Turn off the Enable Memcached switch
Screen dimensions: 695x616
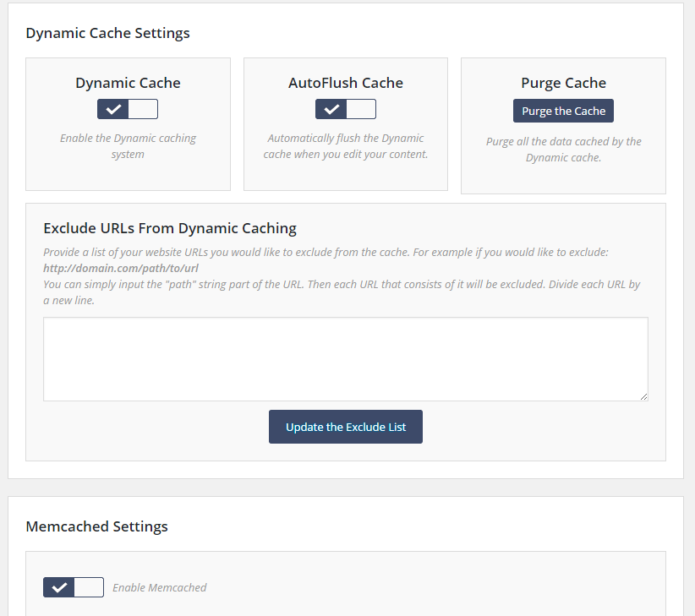click(x=74, y=587)
